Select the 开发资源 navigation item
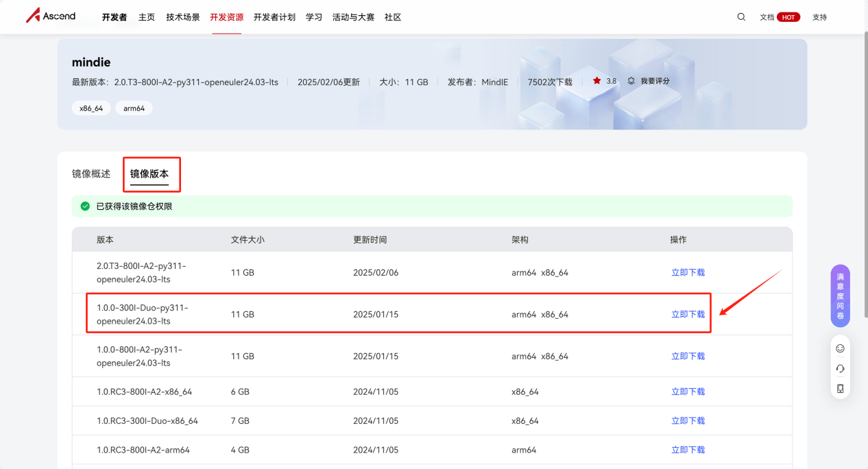Screen dimensions: 868x469 tap(227, 17)
